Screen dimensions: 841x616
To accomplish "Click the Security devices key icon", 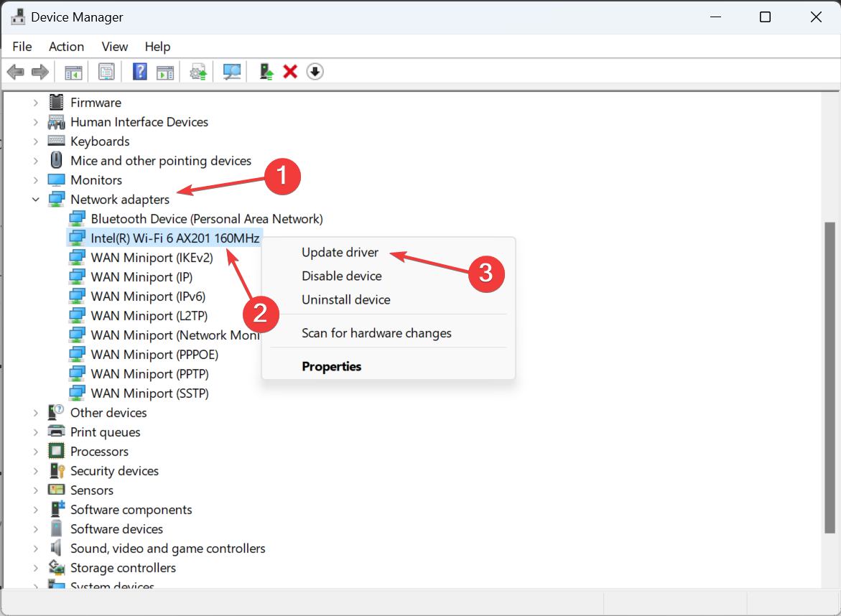I will pyautogui.click(x=57, y=470).
